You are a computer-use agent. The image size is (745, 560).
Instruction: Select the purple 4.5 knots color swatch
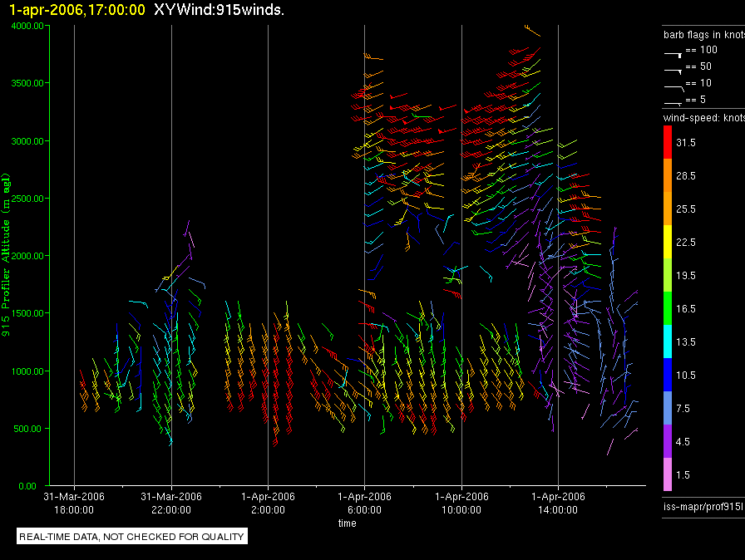[668, 441]
